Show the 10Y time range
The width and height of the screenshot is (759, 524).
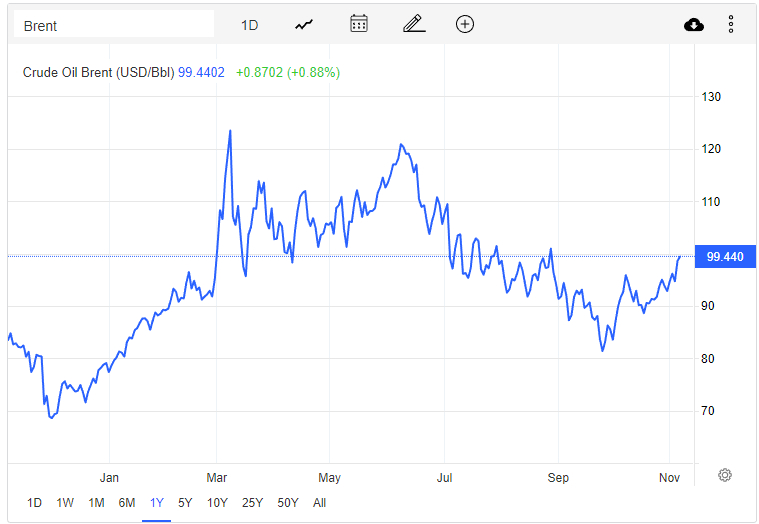click(x=216, y=503)
